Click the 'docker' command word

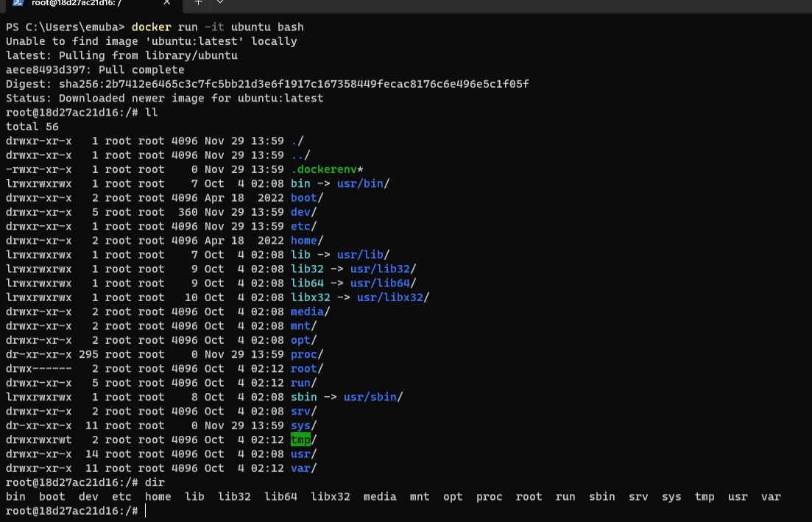(x=151, y=27)
